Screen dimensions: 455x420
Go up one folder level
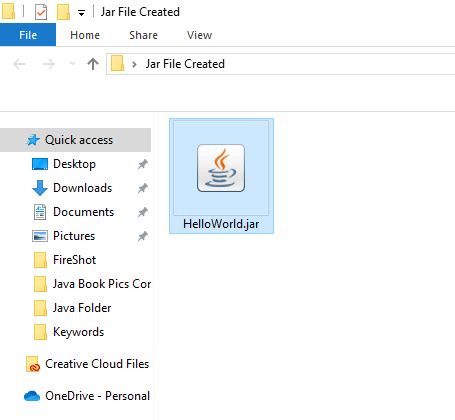pos(93,64)
